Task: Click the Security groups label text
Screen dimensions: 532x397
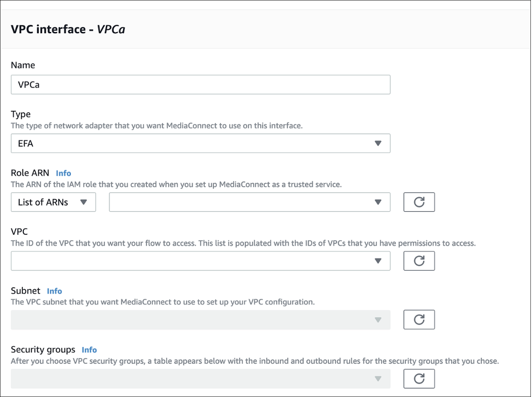Action: [43, 350]
